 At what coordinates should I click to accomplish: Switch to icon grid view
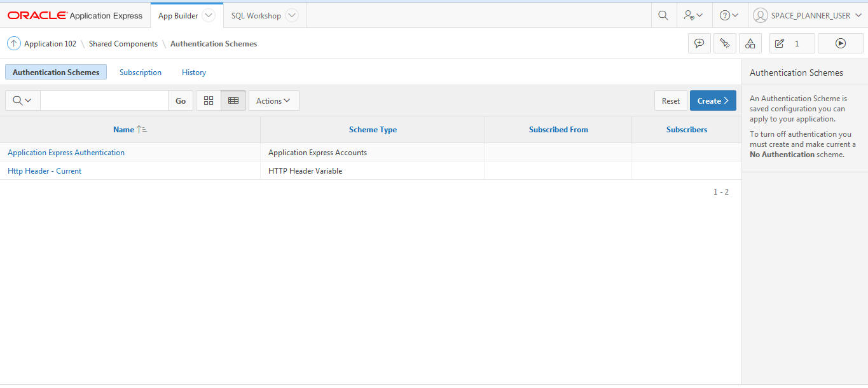pos(209,100)
